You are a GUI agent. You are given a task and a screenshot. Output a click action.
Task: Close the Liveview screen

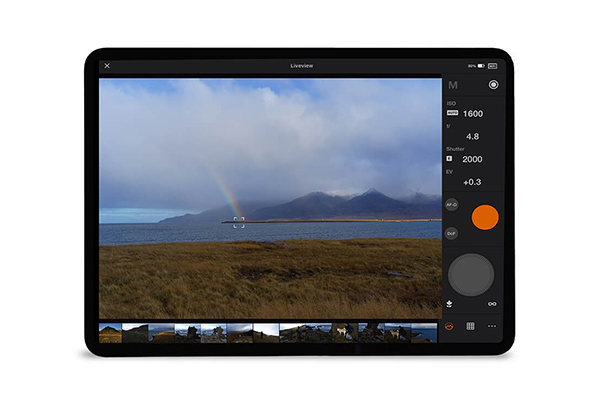click(x=107, y=66)
